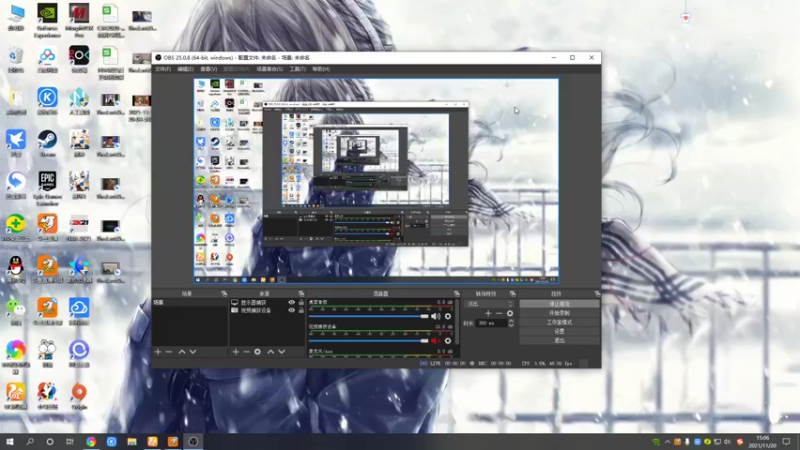Undock the Audio Mixer panel with its pop-out icon

[457, 294]
